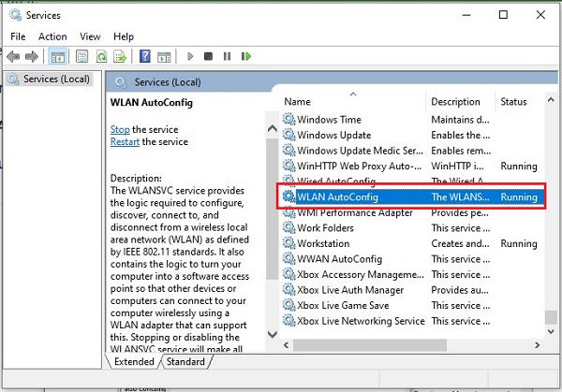This screenshot has width=562, height=392.
Task: Click services list scroll up arrow
Action: 551,100
